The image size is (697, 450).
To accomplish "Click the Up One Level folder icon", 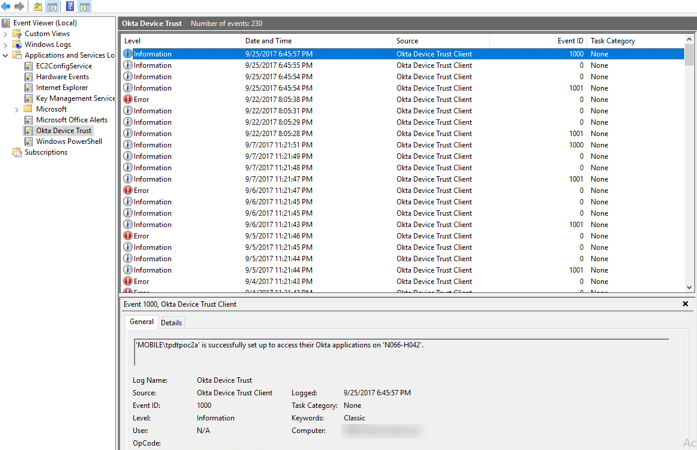I will click(38, 7).
